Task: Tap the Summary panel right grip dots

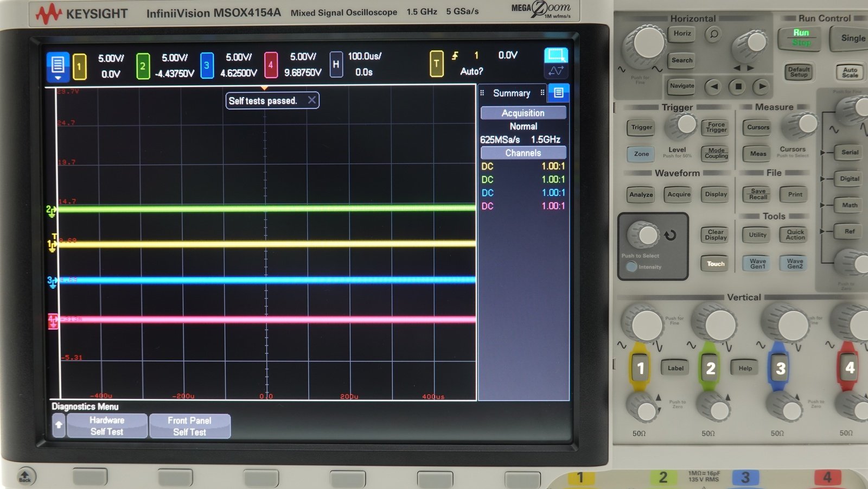Action: click(542, 93)
